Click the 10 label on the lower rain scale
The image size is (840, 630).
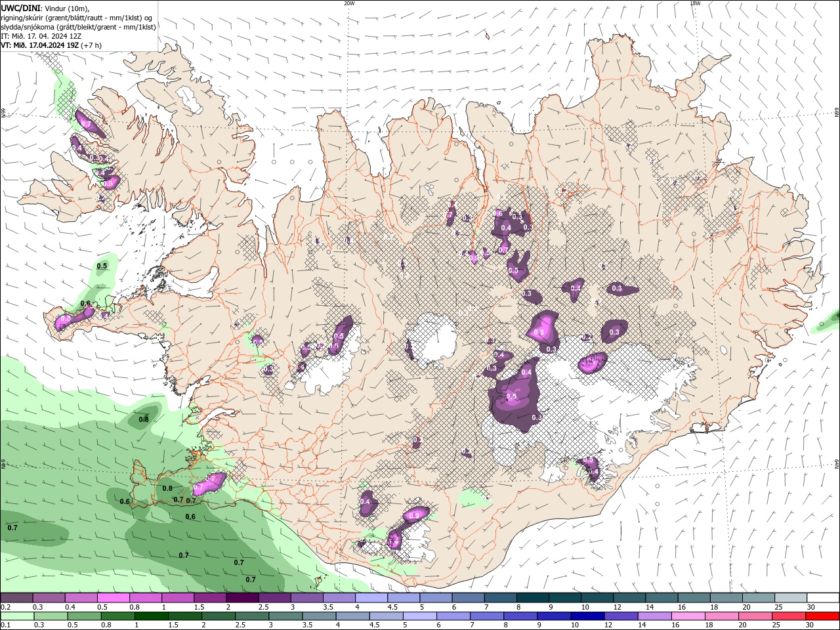(x=574, y=625)
